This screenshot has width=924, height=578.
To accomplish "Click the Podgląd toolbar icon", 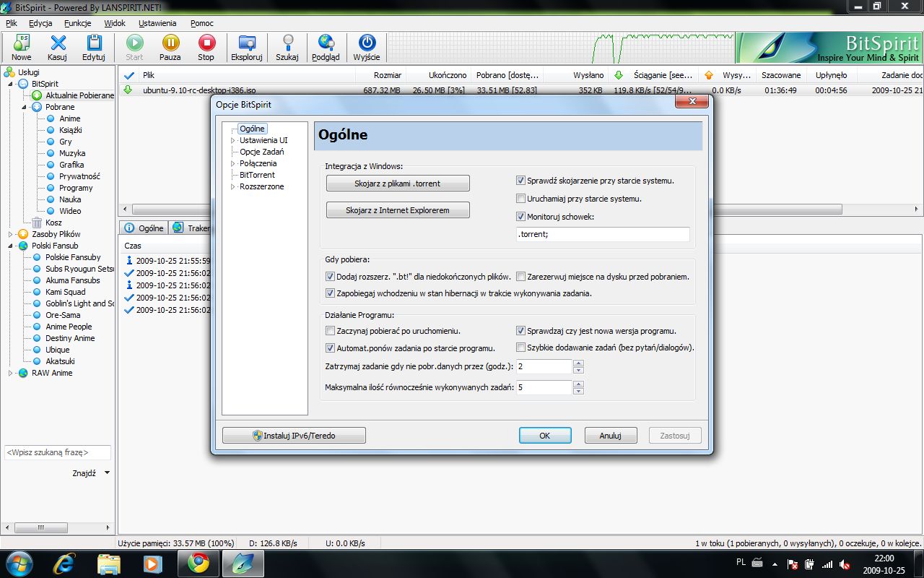I will coord(326,48).
